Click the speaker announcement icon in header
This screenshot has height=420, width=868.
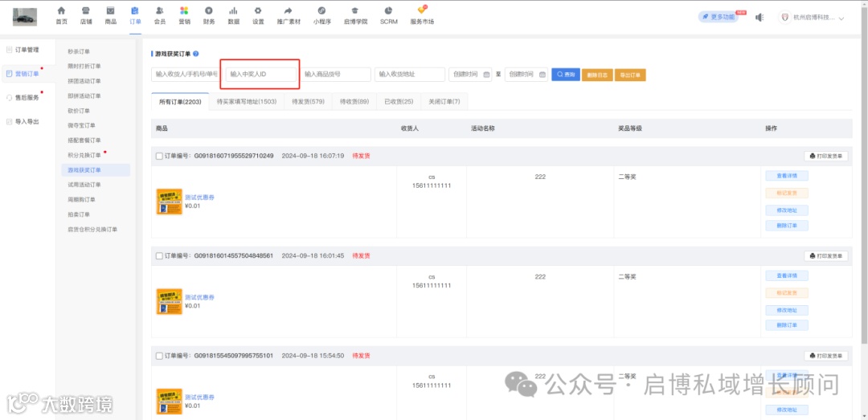tap(759, 17)
